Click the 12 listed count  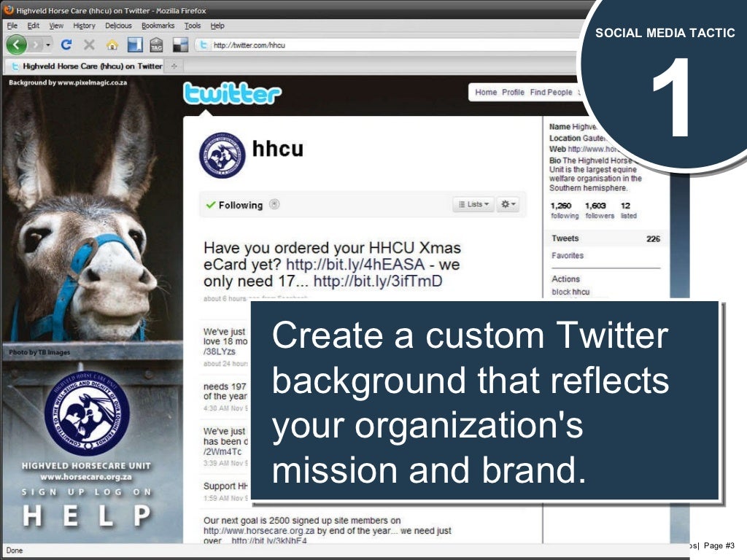coord(628,210)
